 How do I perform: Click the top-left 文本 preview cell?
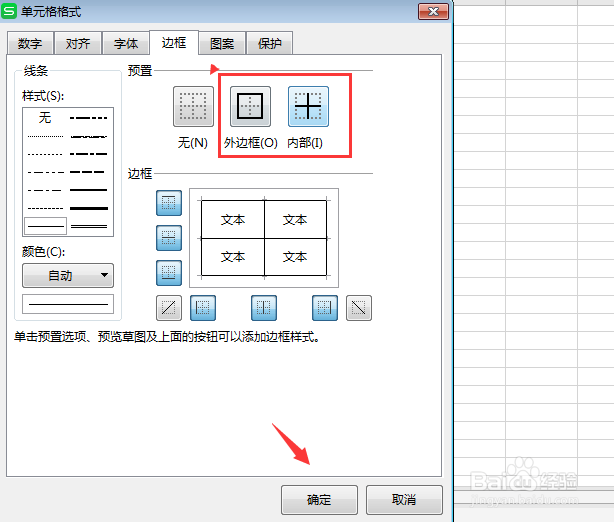(233, 220)
